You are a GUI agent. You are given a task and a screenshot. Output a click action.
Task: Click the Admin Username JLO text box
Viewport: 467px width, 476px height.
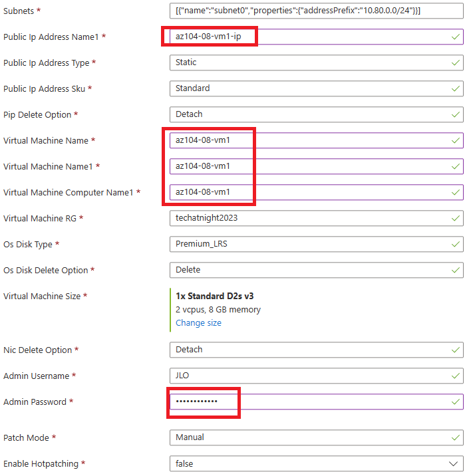[316, 376]
